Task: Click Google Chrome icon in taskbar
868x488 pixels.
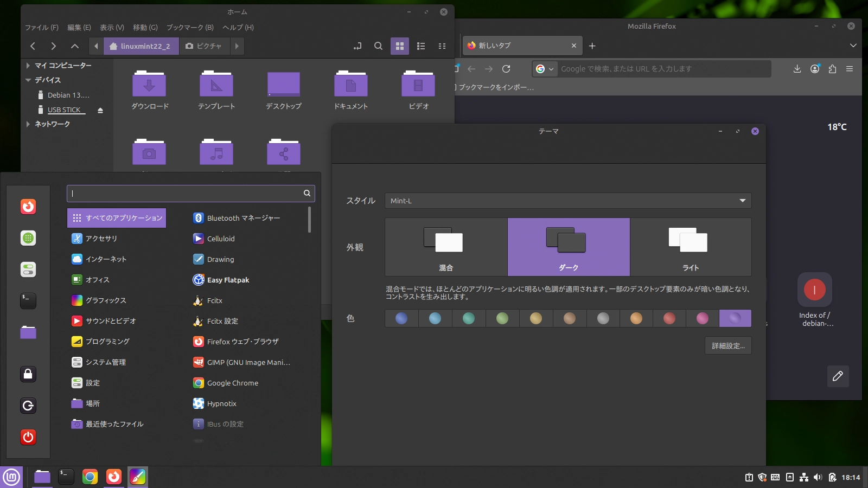Action: [x=90, y=477]
